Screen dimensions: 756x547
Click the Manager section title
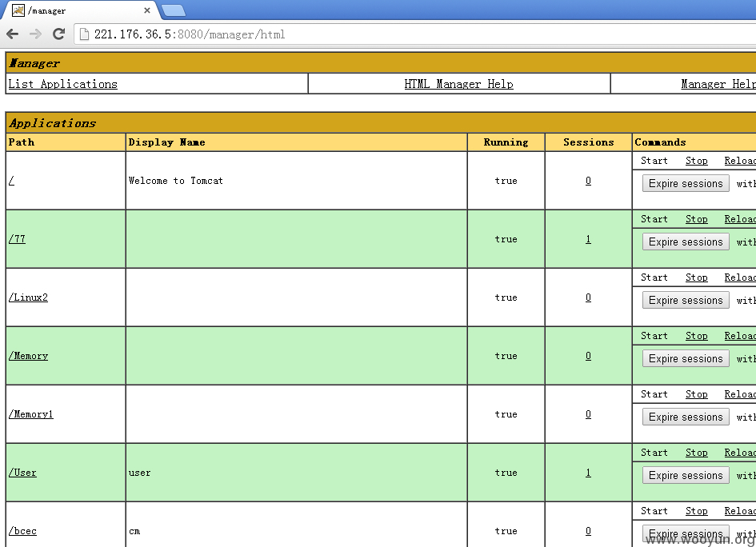(34, 63)
